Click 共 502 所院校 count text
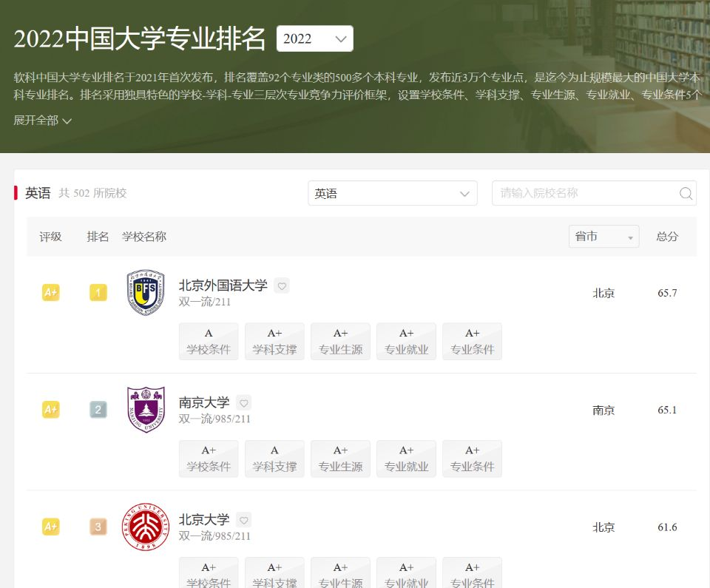The height and width of the screenshot is (588, 710). click(93, 194)
